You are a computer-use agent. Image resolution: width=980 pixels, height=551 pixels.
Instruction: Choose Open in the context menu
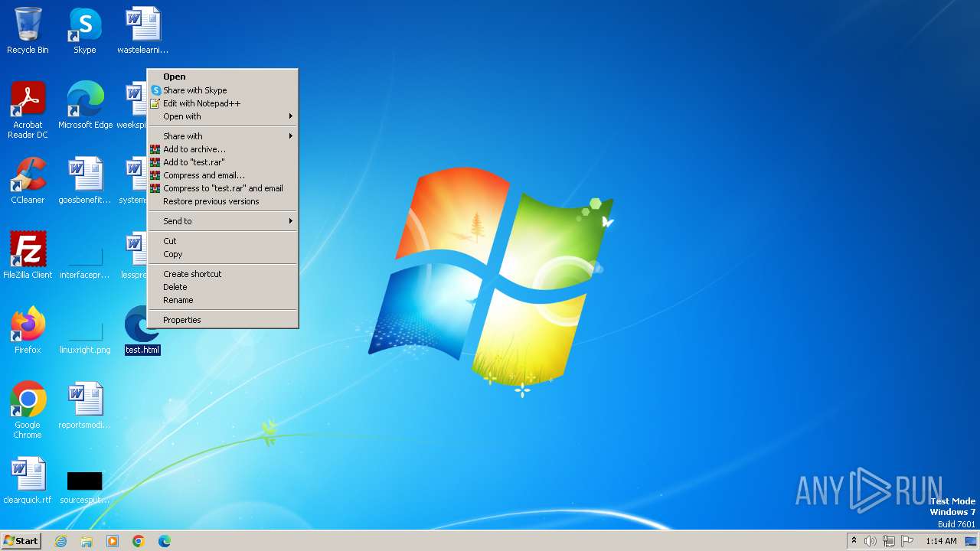coord(223,77)
